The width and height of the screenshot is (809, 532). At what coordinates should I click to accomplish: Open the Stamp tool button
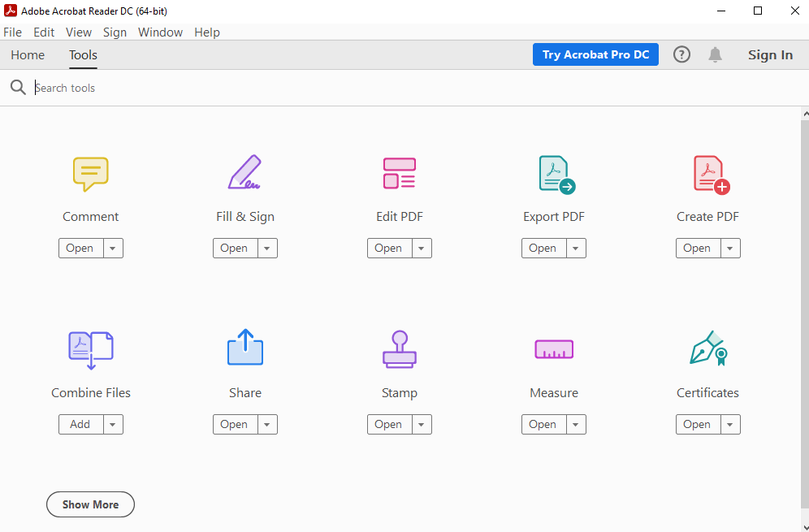pos(390,424)
